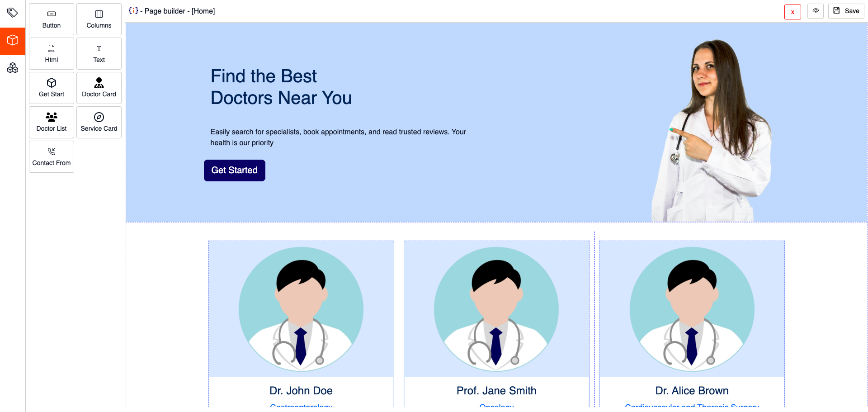Select the Prof. Jane Smith avatar image
Screen dimensions: 868x412
point(496,309)
